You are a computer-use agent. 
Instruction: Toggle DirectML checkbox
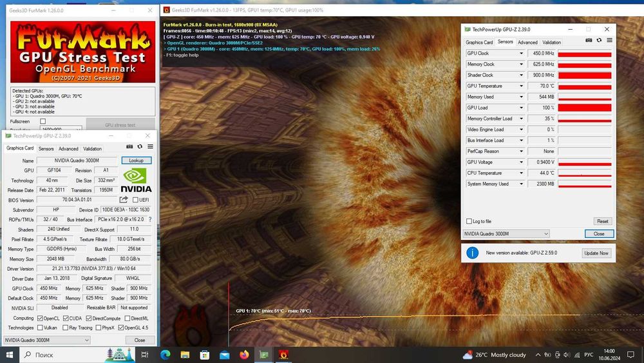coord(128,319)
